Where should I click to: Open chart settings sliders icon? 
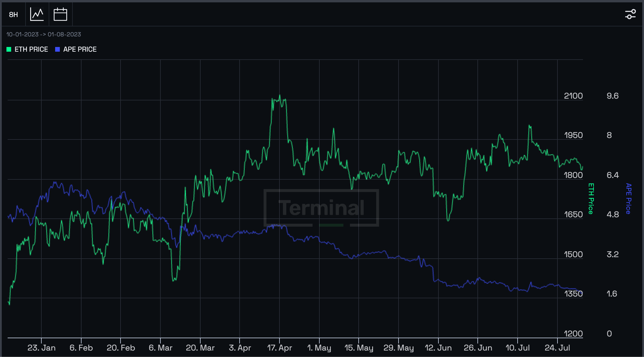pyautogui.click(x=630, y=14)
